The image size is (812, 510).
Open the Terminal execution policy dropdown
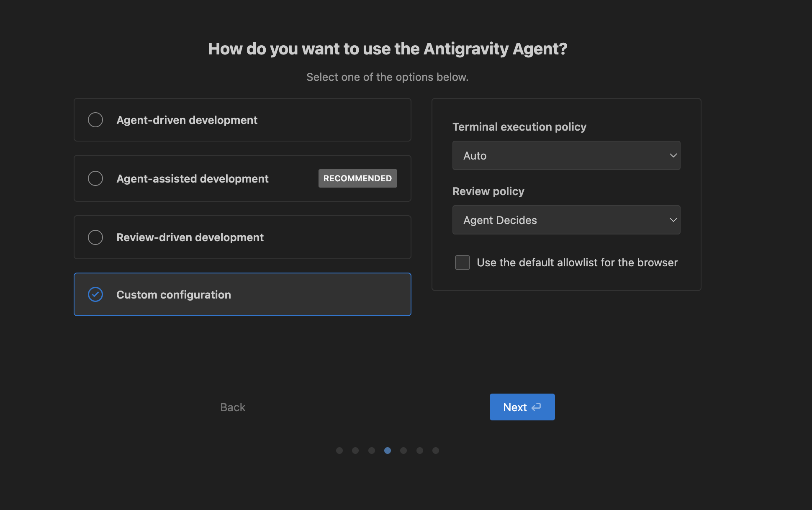coord(566,155)
